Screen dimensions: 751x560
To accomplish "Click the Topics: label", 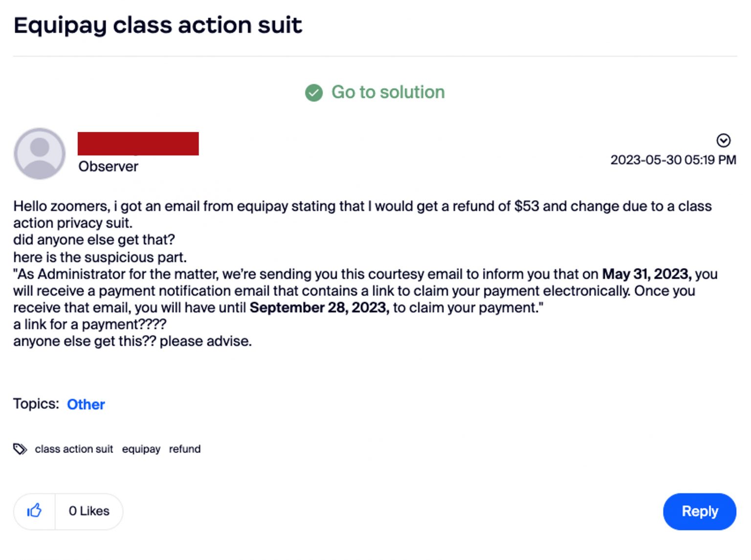I will (36, 404).
